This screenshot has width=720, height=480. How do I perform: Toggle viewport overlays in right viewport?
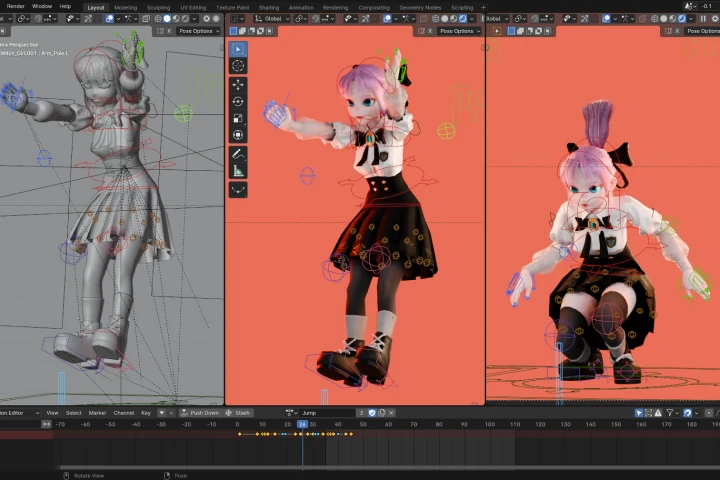click(x=606, y=19)
